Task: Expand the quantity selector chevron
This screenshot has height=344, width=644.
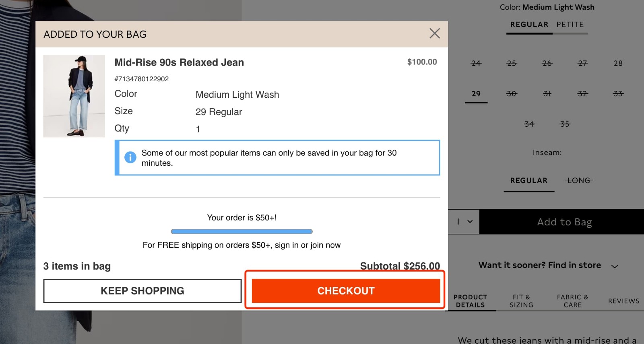Action: point(469,222)
